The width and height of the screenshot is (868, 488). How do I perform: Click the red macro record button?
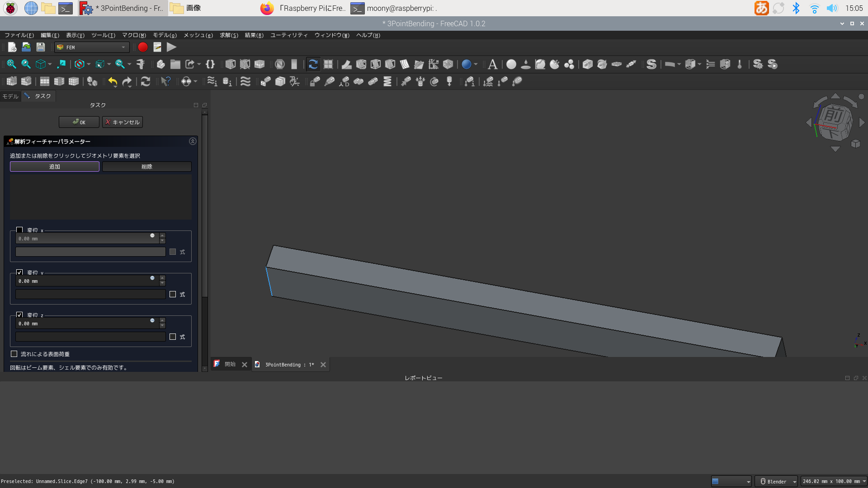coord(143,47)
